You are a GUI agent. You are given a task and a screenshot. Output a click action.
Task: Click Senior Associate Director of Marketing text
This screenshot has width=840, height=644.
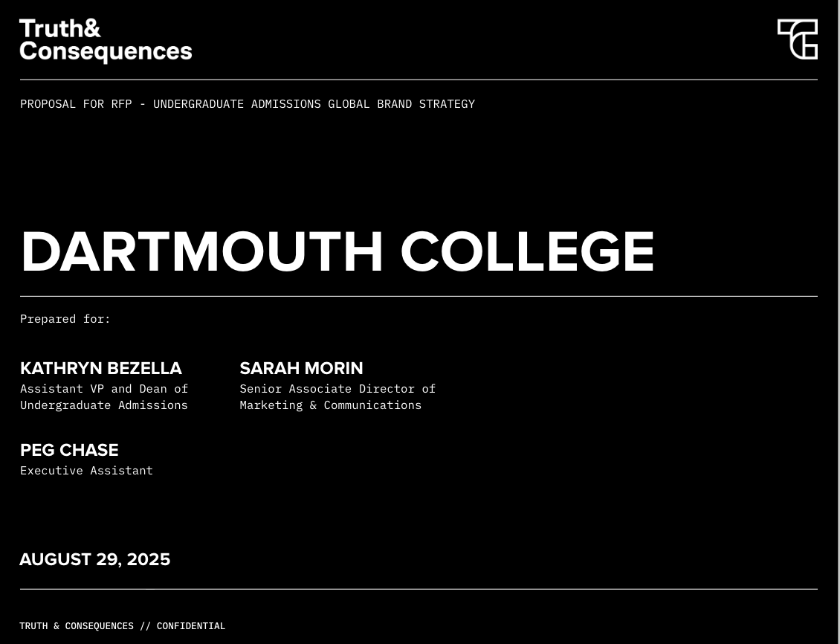tap(337, 397)
